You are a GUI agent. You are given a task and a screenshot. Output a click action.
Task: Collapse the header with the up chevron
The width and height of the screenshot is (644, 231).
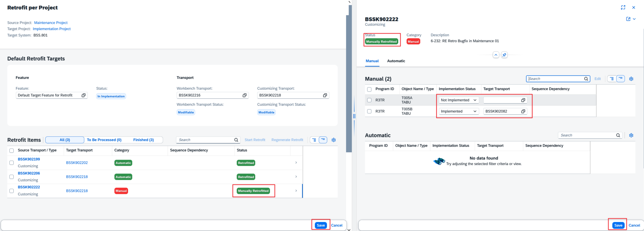(496, 55)
